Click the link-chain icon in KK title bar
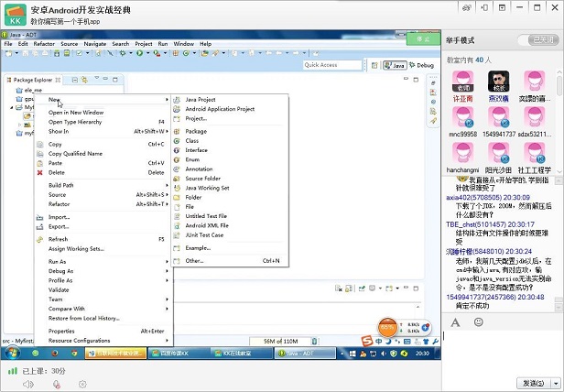Viewport: 564px width, 392px height. (467, 8)
